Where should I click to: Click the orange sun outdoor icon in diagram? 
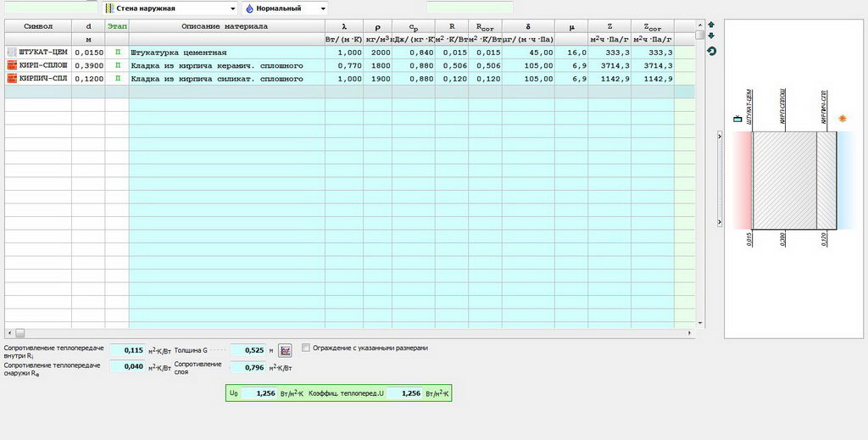[842, 119]
